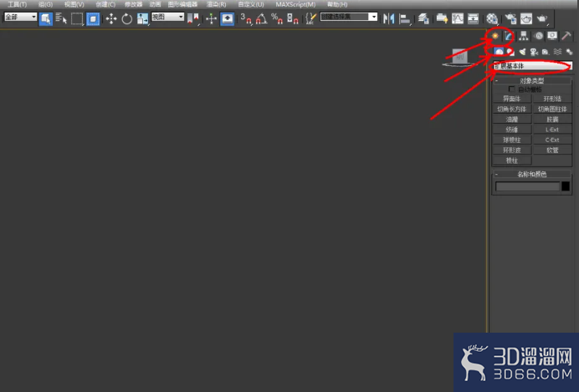Click the Align tool icon
Screen dimensions: 579x392
pyautogui.click(x=405, y=18)
